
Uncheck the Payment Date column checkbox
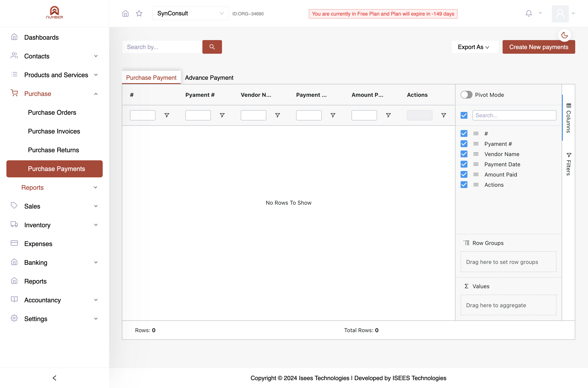(x=464, y=164)
